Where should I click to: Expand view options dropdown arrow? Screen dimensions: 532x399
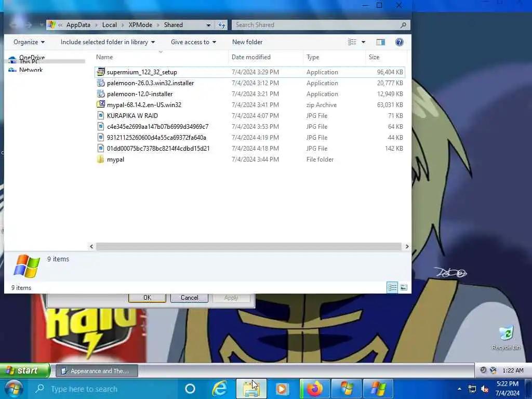click(x=363, y=42)
